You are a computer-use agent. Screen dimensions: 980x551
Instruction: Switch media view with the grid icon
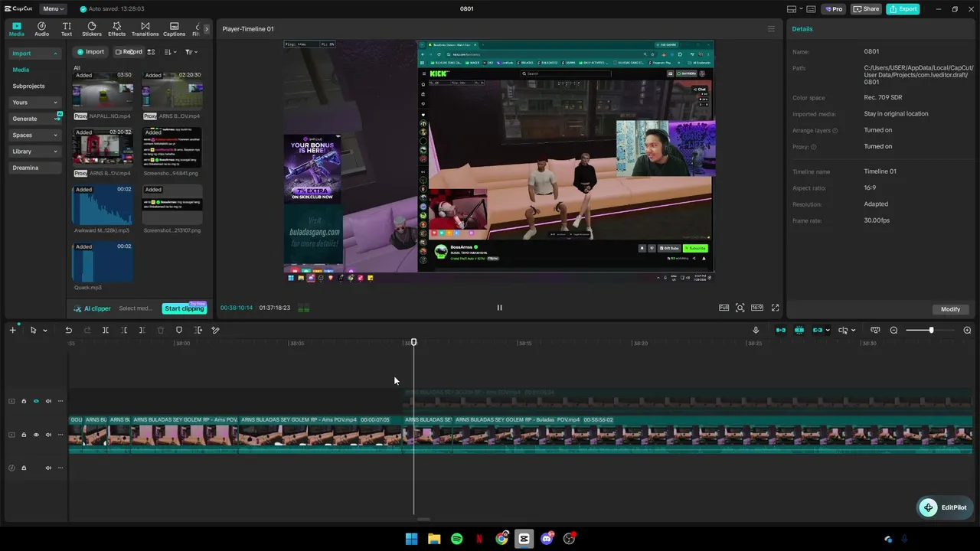pyautogui.click(x=151, y=52)
